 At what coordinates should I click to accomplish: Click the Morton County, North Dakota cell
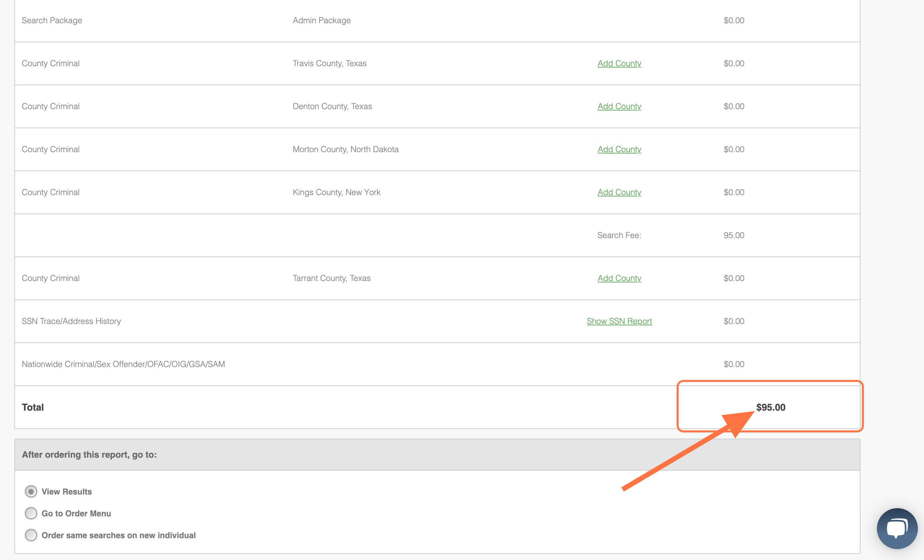[x=345, y=149]
